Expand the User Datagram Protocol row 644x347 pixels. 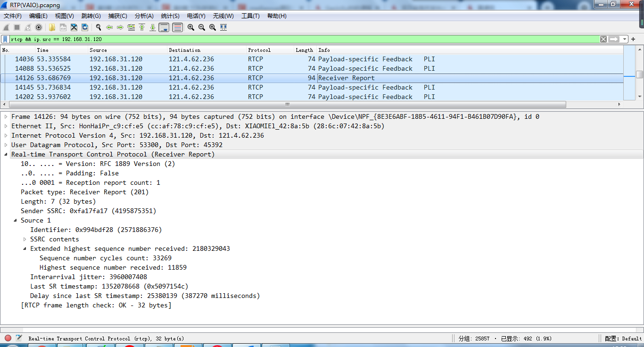(x=6, y=145)
